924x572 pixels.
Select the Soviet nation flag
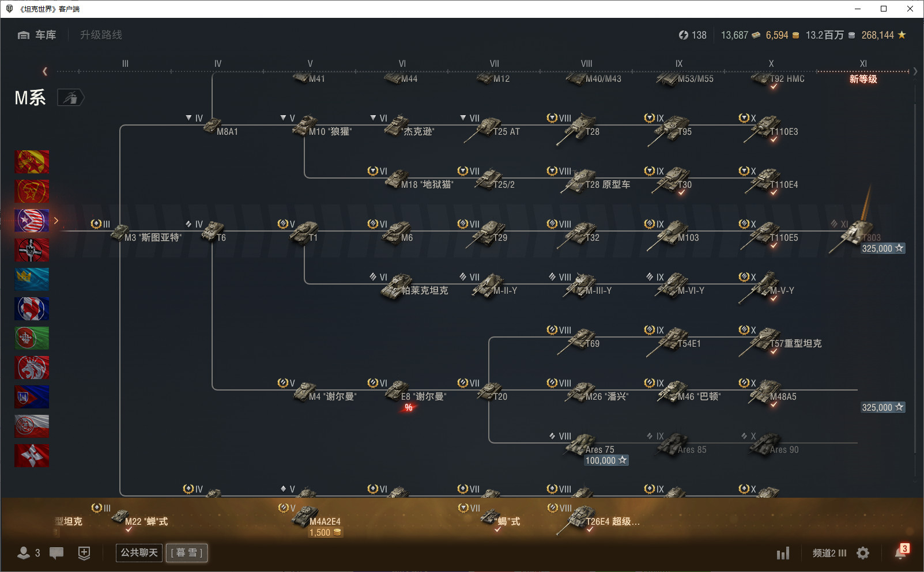click(32, 191)
